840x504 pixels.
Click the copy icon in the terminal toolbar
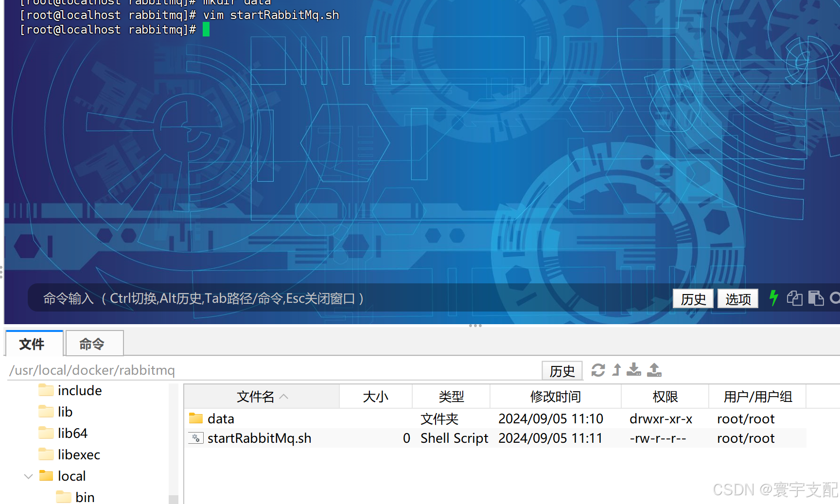pyautogui.click(x=795, y=298)
